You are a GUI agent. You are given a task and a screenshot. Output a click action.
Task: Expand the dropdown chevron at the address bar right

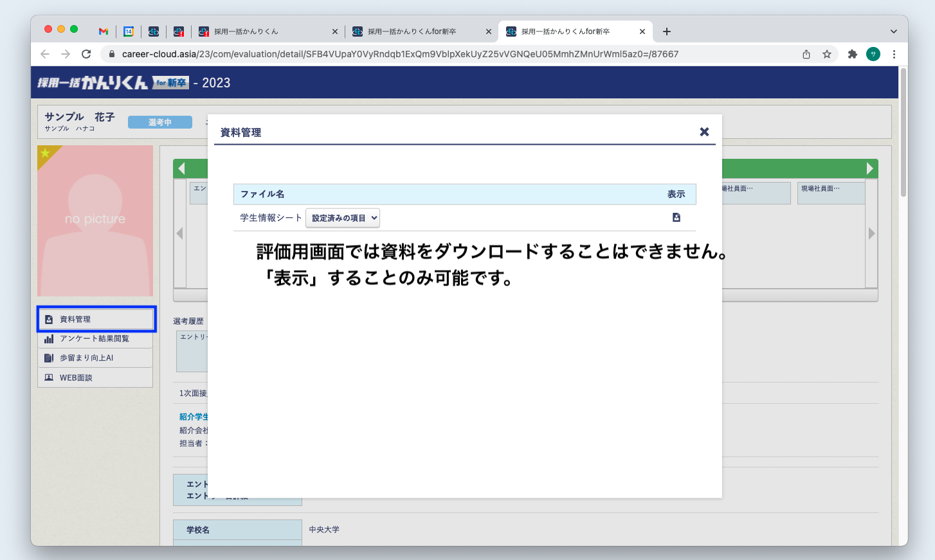pyautogui.click(x=893, y=31)
